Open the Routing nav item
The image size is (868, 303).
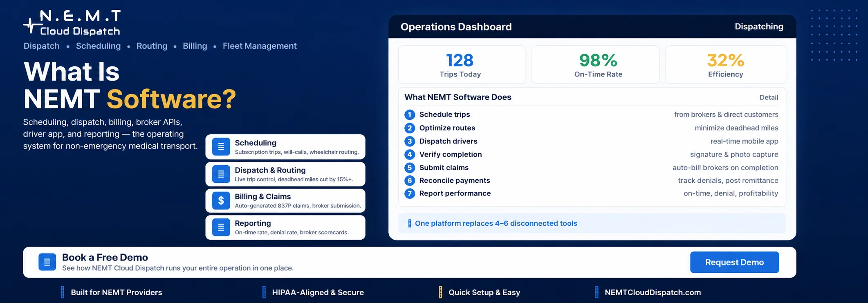(x=152, y=46)
